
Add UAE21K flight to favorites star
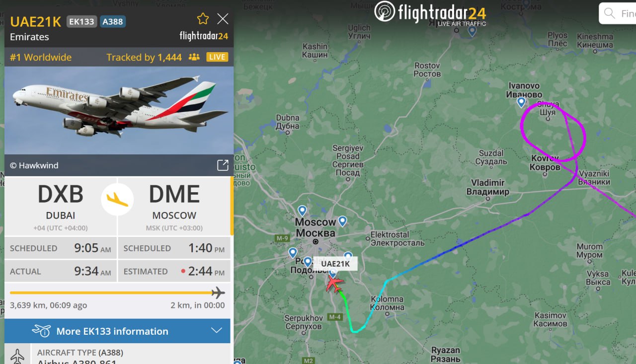(x=203, y=19)
